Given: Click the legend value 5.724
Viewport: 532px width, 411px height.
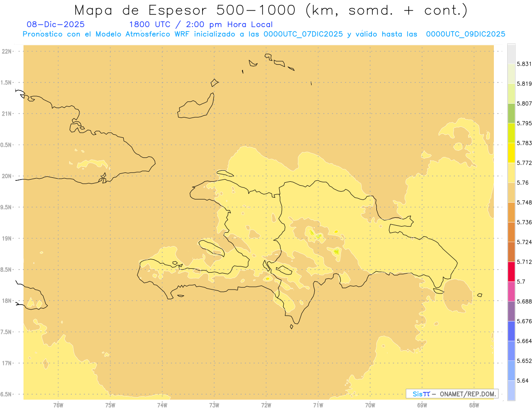Looking at the screenshot, I should (x=524, y=242).
